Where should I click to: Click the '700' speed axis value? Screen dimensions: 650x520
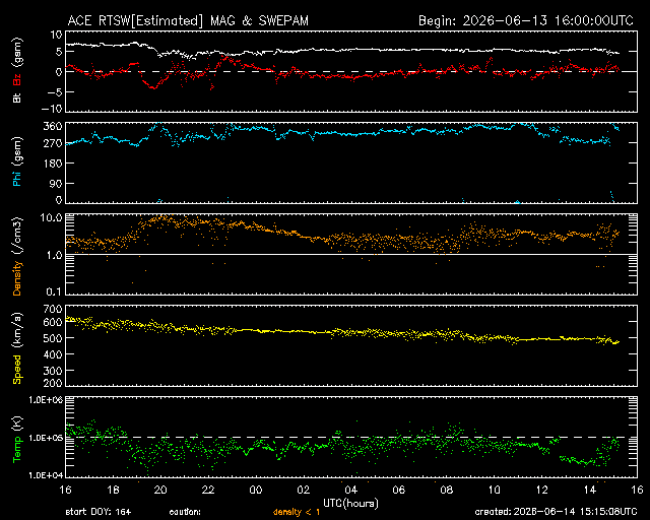point(53,309)
